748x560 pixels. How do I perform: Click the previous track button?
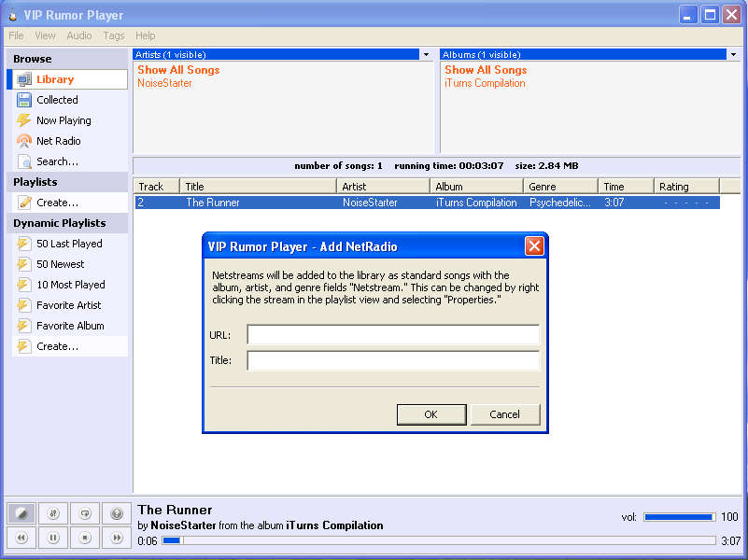(x=21, y=538)
